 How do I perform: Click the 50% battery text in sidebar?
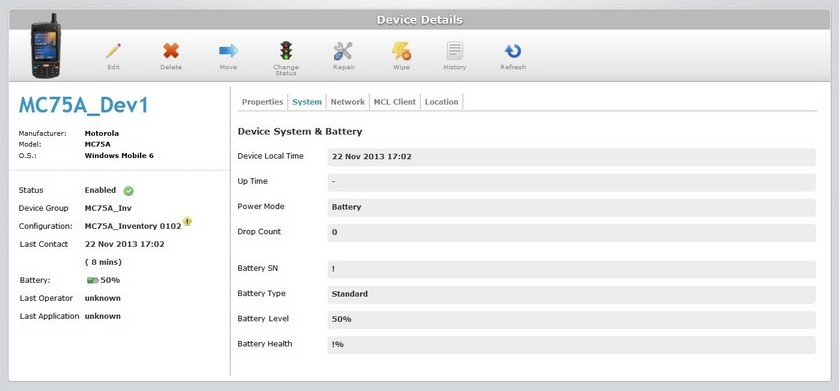coord(110,280)
